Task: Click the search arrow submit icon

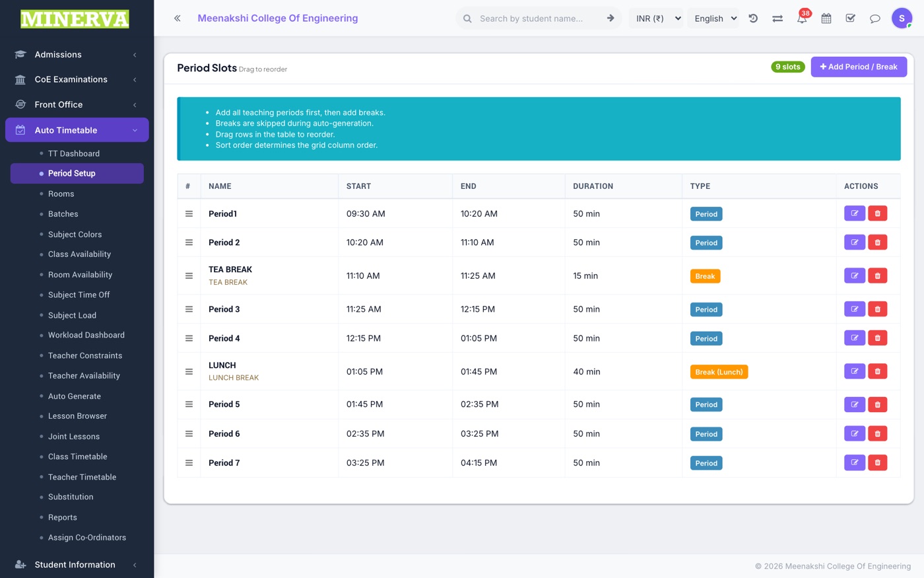Action: [610, 18]
